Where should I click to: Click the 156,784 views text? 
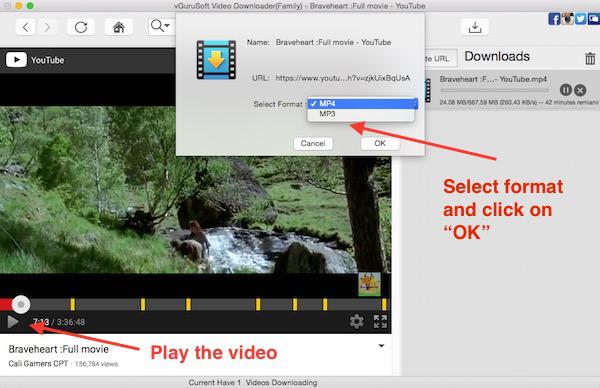tap(96, 364)
